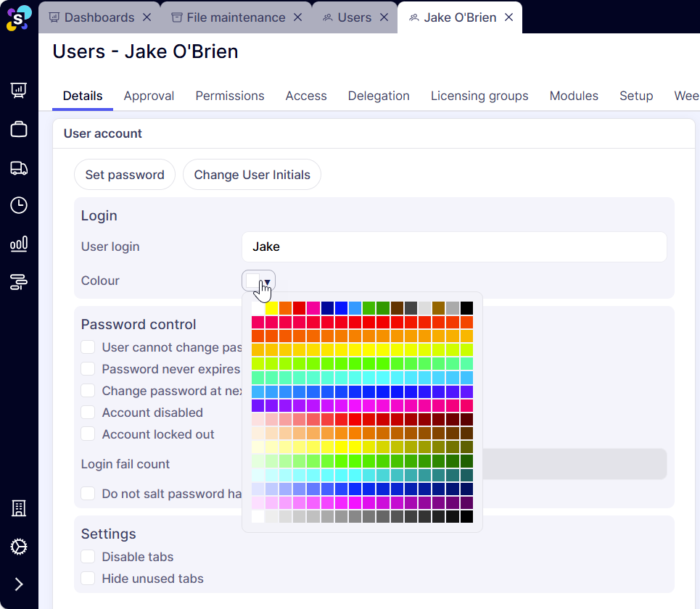Click the Change User Initials button
Screen dimensions: 700x609
(x=252, y=175)
